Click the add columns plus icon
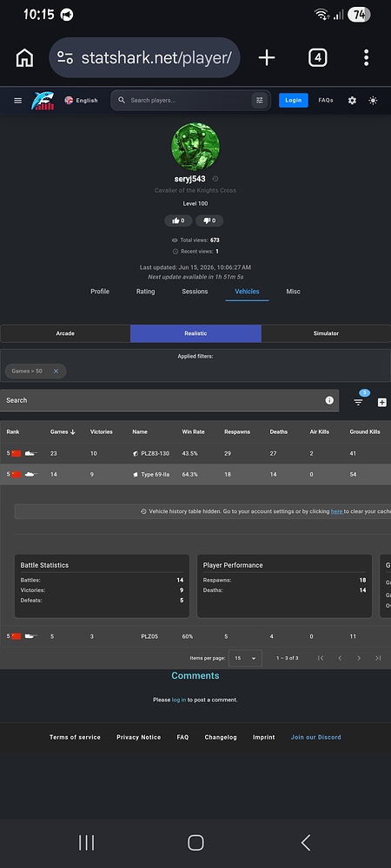The image size is (391, 868). point(382,403)
